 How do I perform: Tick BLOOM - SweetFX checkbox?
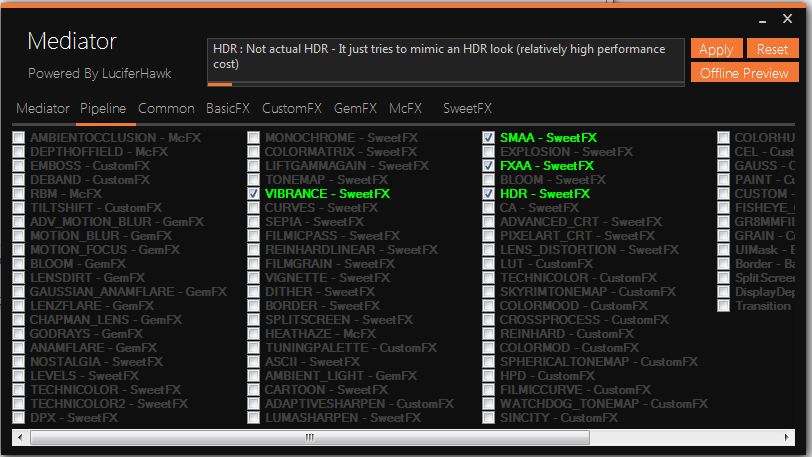(x=488, y=180)
